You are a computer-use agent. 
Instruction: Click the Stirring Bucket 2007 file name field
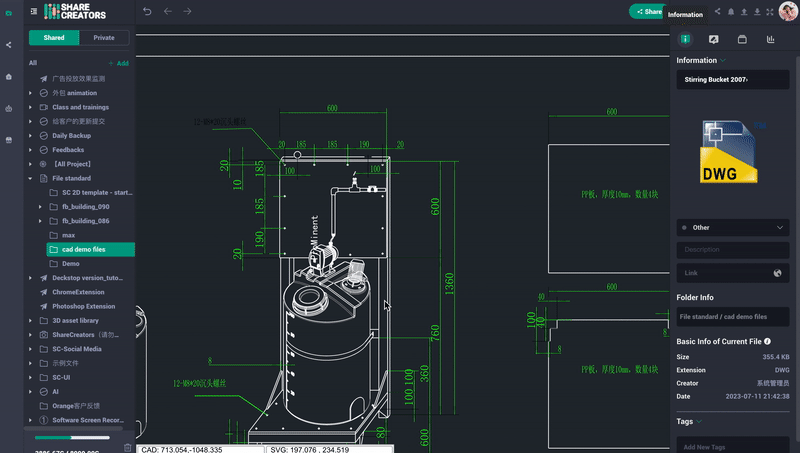733,80
